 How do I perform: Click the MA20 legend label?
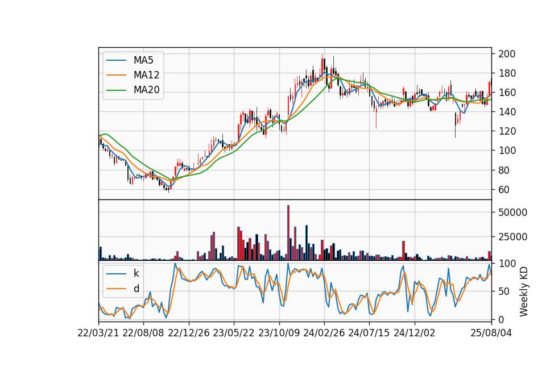(x=146, y=90)
